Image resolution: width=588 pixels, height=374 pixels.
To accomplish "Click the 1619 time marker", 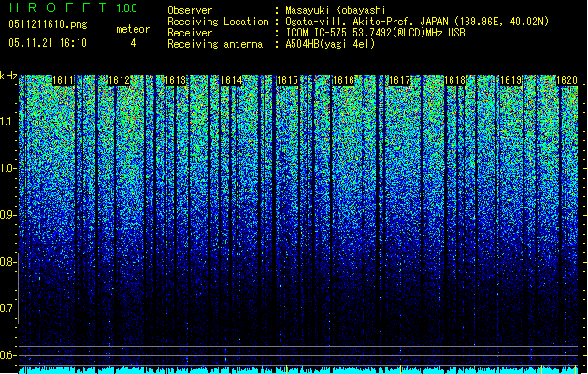I will click(x=511, y=80).
